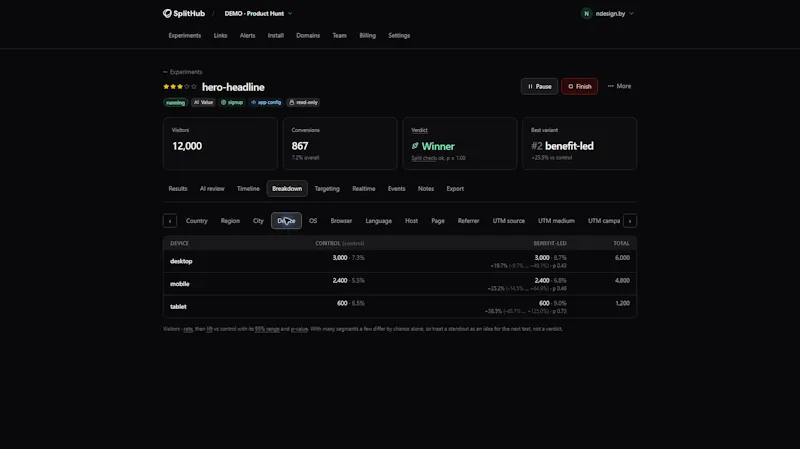This screenshot has width=800, height=449.
Task: Set rating to the fifth star
Action: 194,87
